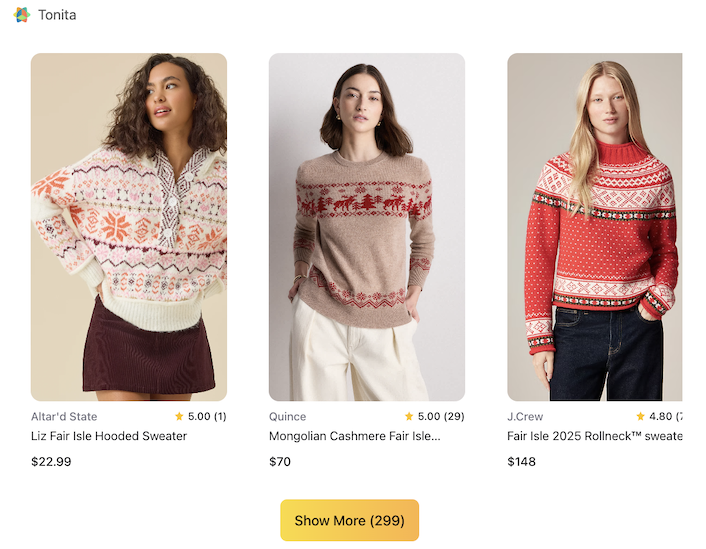
Task: Open the Liz Fair Isle Hooded Sweater photo
Action: click(129, 227)
